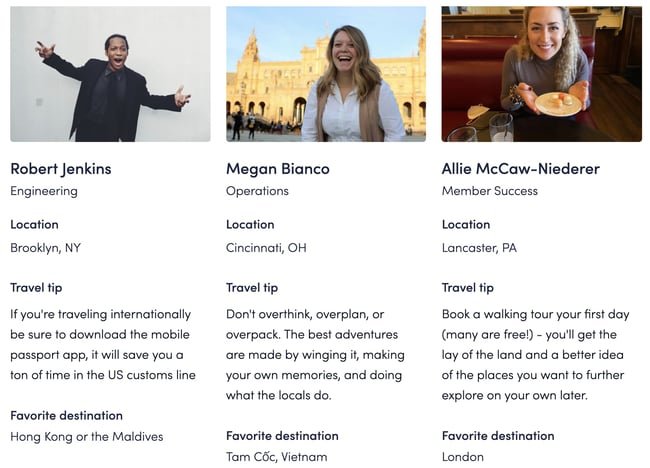
Task: Click the Allie McCaw-Niederer name heading
Action: tap(521, 168)
